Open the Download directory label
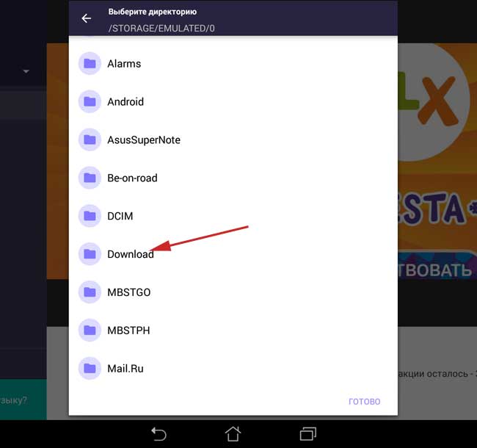The image size is (477, 448). [x=131, y=254]
